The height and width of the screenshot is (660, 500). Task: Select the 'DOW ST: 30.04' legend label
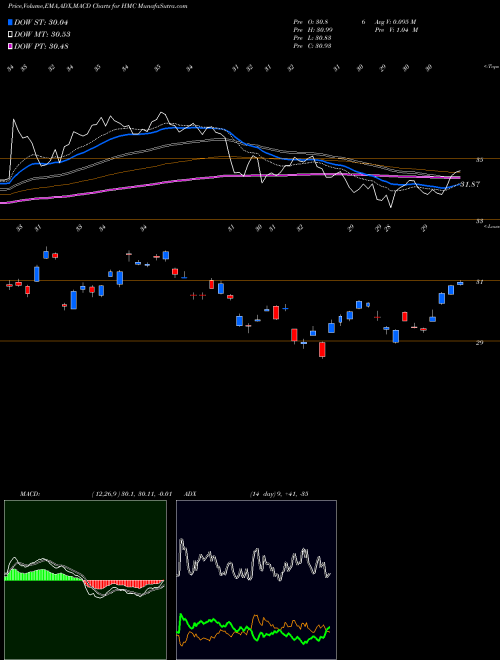(x=41, y=22)
